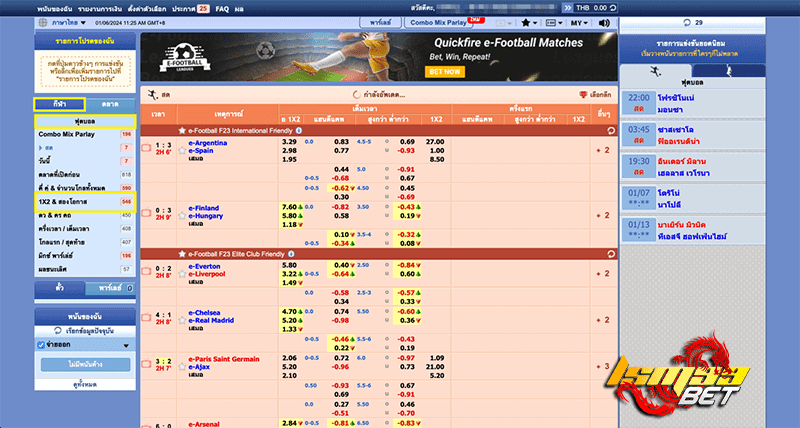This screenshot has height=428, width=800.
Task: Expand more markets +3 for e-Paris Saint Germain match
Action: click(603, 367)
